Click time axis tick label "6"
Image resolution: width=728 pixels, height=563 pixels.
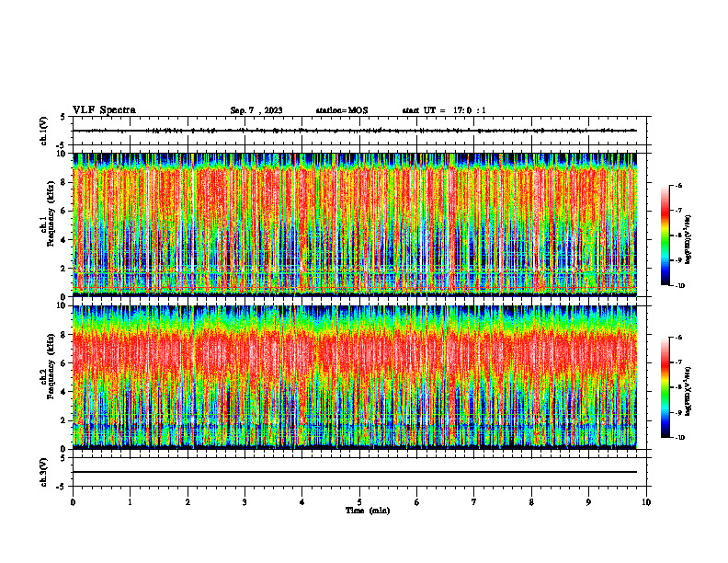pos(417,502)
